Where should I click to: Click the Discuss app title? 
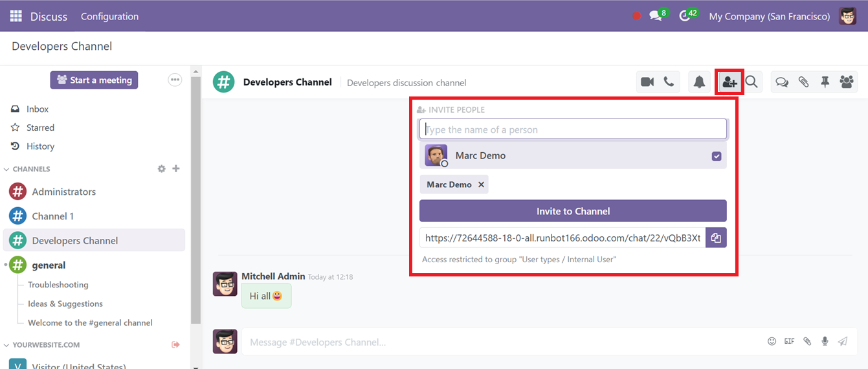click(49, 16)
